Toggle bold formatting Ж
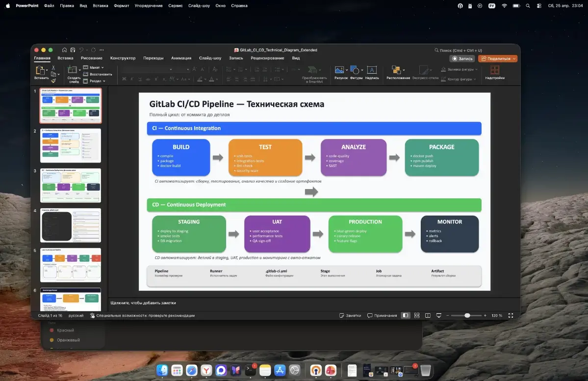This screenshot has height=381, width=588. click(x=124, y=79)
